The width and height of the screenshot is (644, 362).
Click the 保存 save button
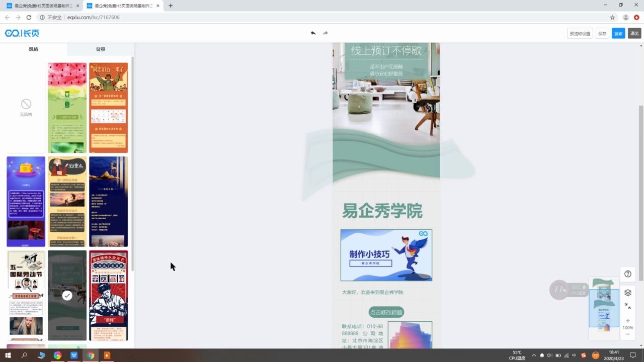coord(602,33)
